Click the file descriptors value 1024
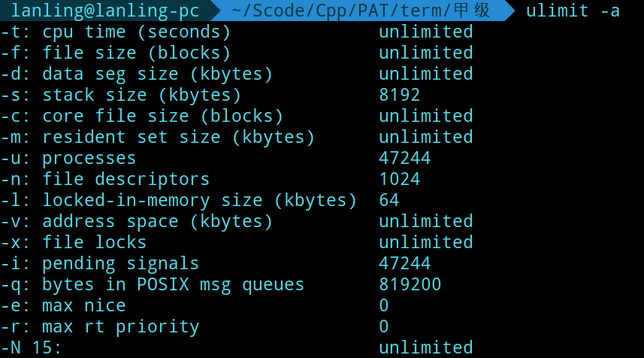The image size is (644, 358). 399,179
